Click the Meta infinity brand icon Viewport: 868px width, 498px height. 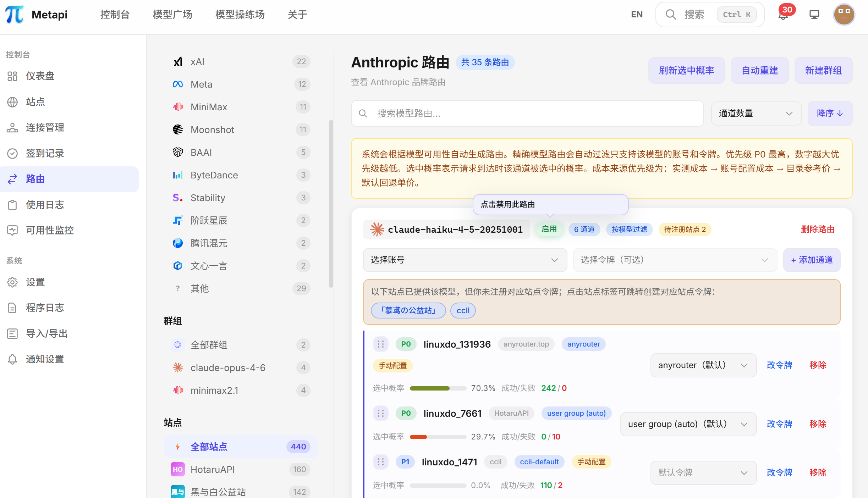tap(178, 84)
